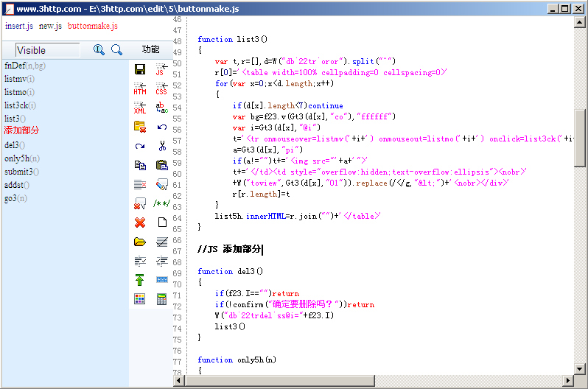
Task: Click the search magnifier with I-beam icon
Action: (x=99, y=49)
